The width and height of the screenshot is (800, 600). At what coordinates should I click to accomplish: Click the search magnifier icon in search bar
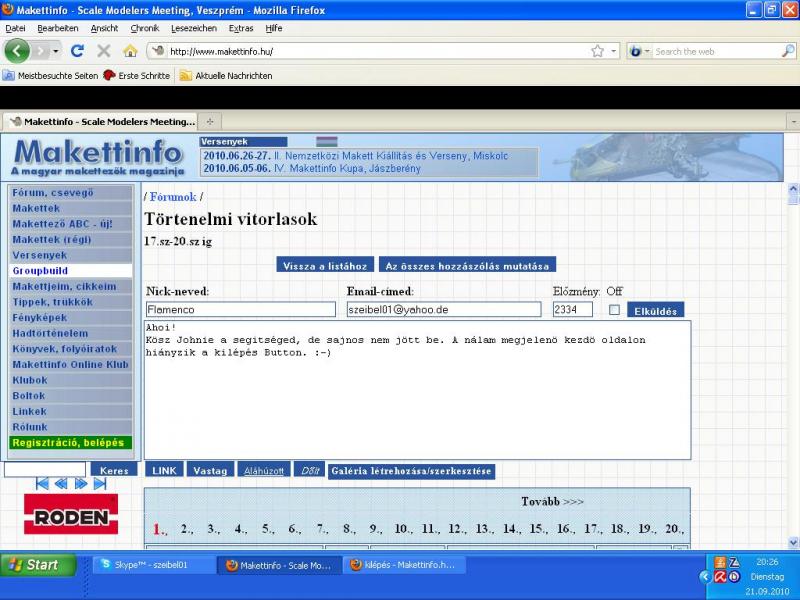787,50
